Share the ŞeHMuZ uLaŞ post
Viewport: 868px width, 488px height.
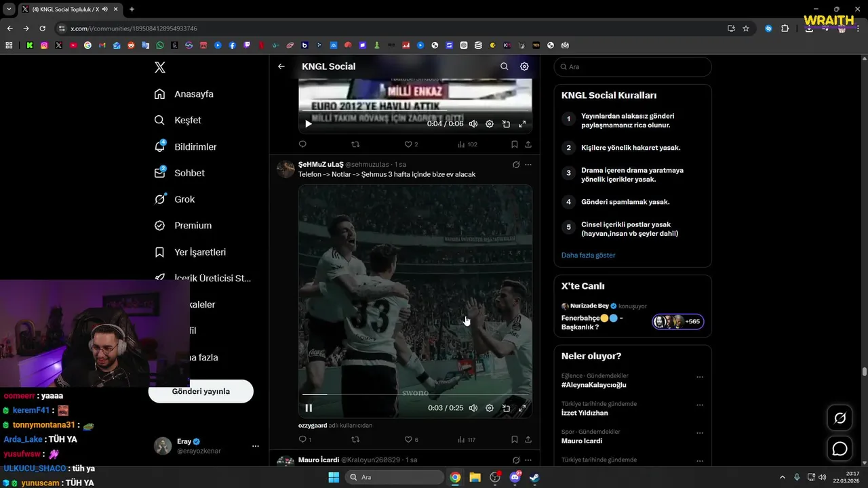528,439
